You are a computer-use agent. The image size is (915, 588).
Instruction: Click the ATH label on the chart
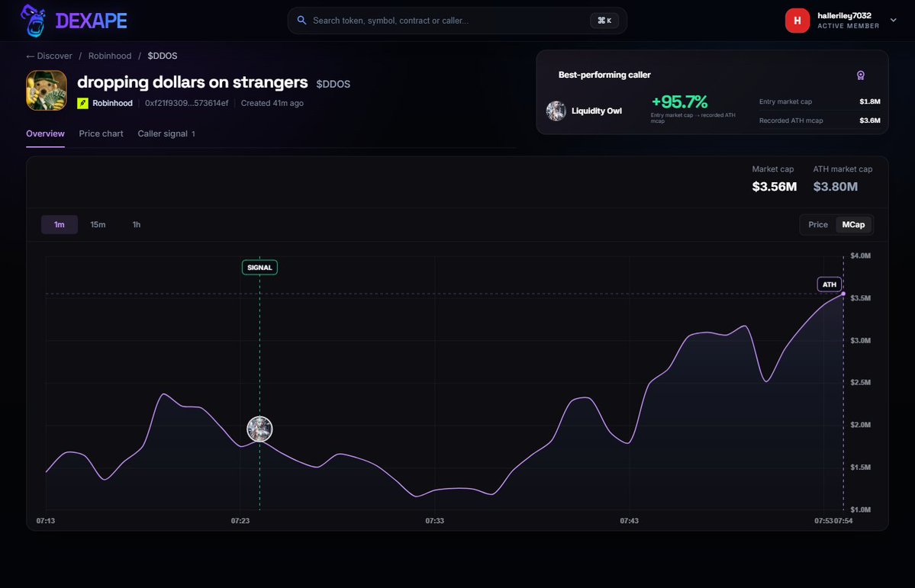click(830, 284)
